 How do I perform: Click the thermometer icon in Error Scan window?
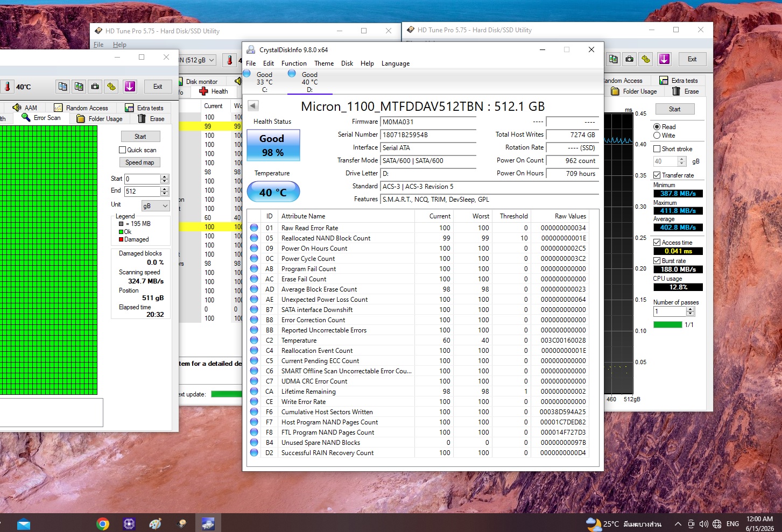click(x=8, y=87)
